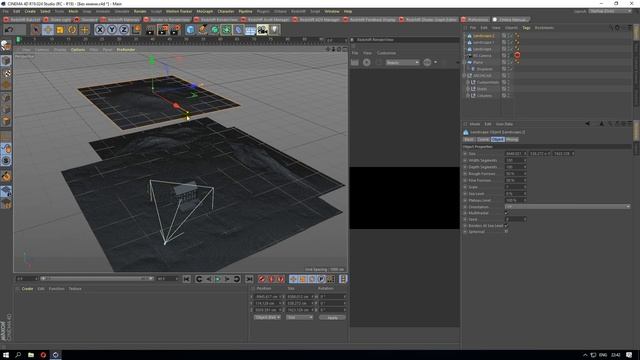
Task: Open the Render menu
Action: (140, 11)
